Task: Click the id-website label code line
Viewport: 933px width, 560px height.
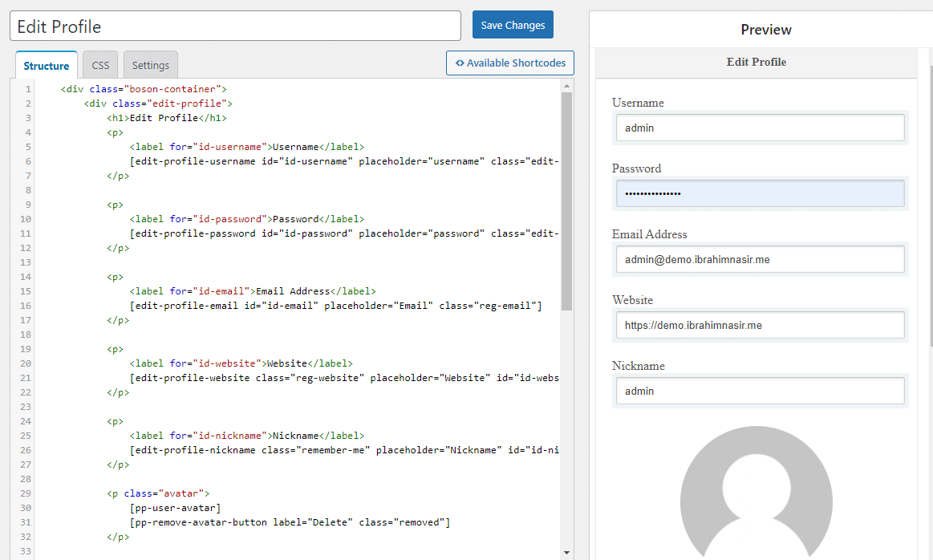Action: point(241,363)
